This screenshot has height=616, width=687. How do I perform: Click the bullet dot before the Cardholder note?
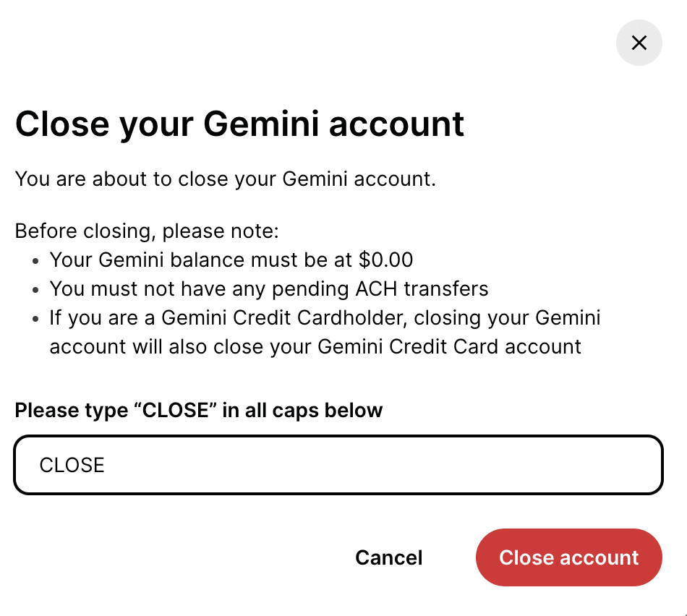[35, 319]
